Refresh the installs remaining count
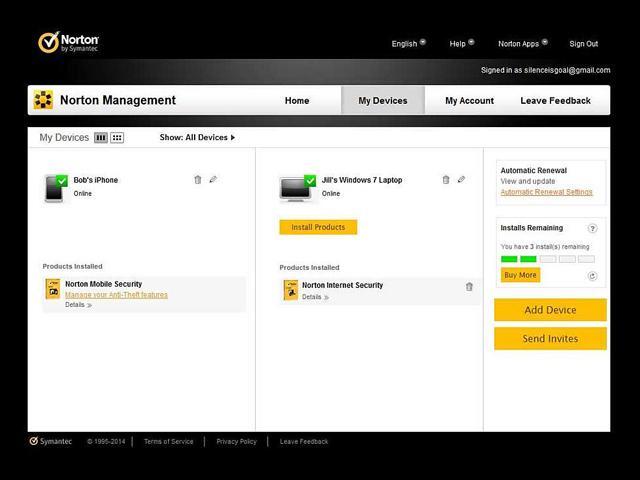The image size is (640, 480). pos(592,276)
